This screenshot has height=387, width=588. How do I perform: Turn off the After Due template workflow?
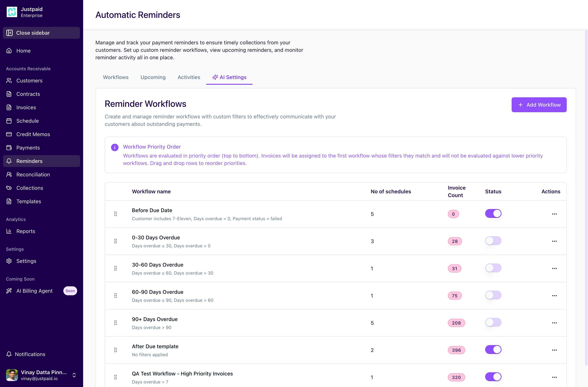493,349
